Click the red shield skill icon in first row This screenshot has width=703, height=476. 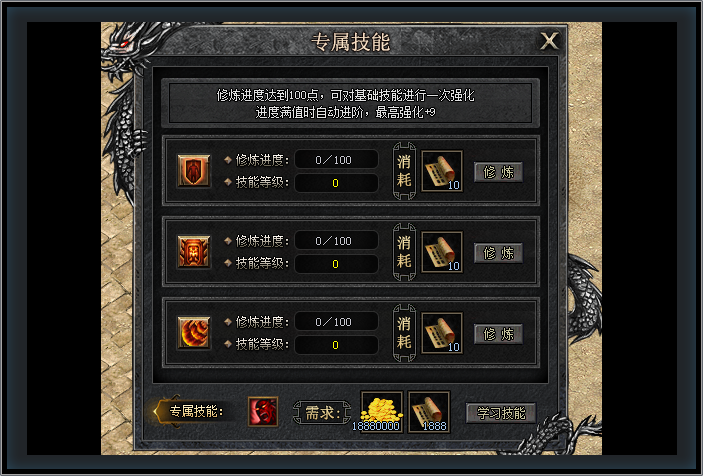[x=194, y=171]
